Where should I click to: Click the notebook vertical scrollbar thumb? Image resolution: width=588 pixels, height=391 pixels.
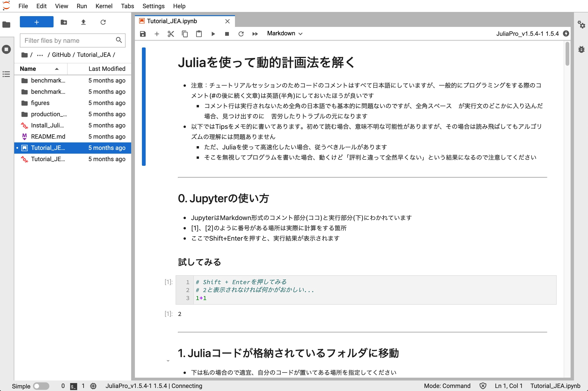(567, 54)
